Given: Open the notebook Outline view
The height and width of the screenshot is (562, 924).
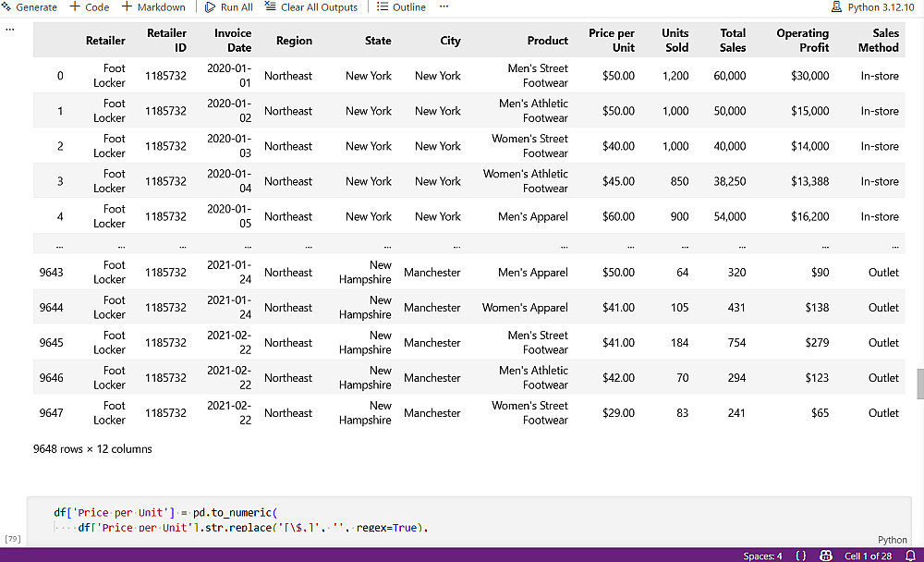Looking at the screenshot, I should pyautogui.click(x=401, y=7).
